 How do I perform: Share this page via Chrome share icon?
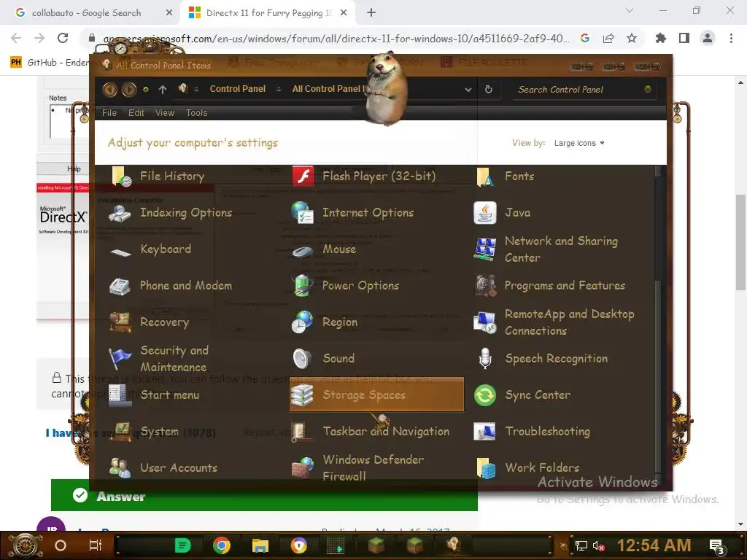coord(608,38)
